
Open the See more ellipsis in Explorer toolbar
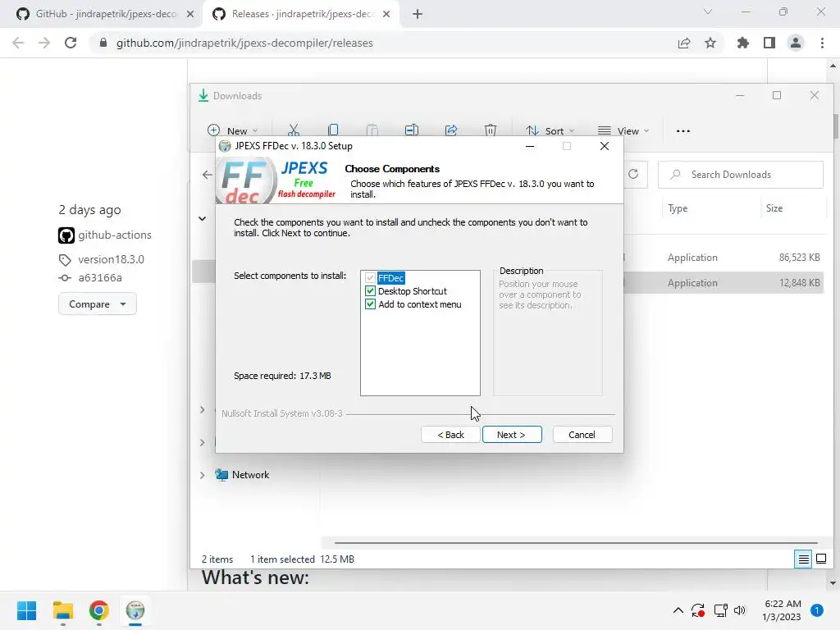pyautogui.click(x=683, y=130)
